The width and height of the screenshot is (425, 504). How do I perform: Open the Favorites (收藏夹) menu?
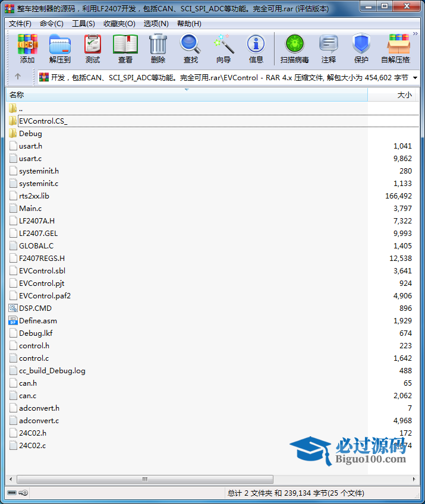point(119,24)
